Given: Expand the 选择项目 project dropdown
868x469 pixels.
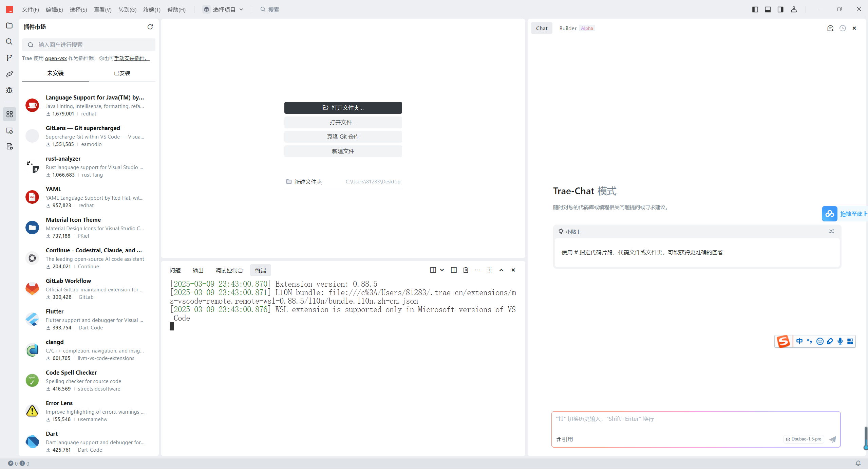Looking at the screenshot, I should pos(224,10).
